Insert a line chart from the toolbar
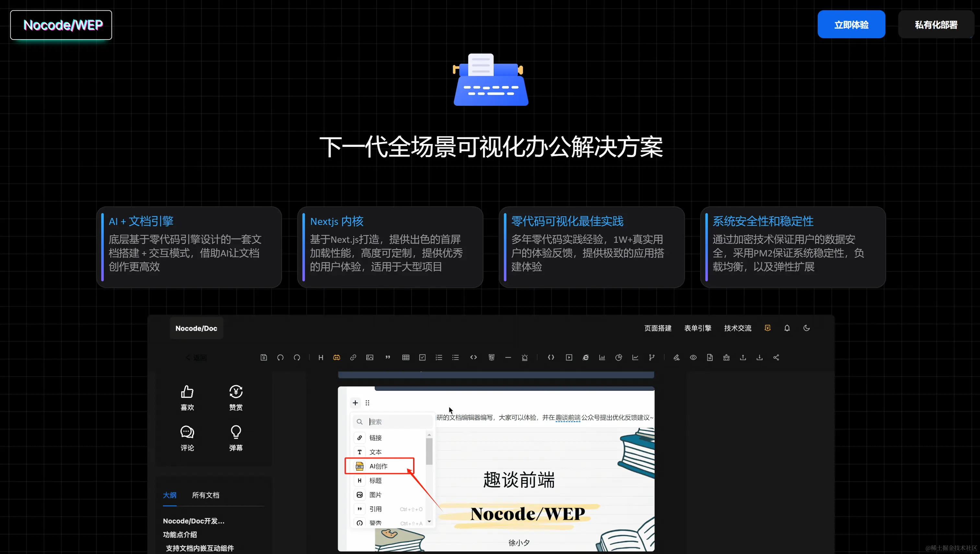 [x=635, y=357]
